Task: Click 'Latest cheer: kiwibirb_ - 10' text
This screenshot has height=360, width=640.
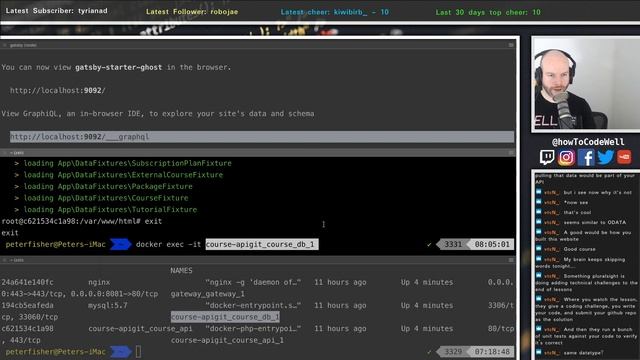Action: pos(335,12)
